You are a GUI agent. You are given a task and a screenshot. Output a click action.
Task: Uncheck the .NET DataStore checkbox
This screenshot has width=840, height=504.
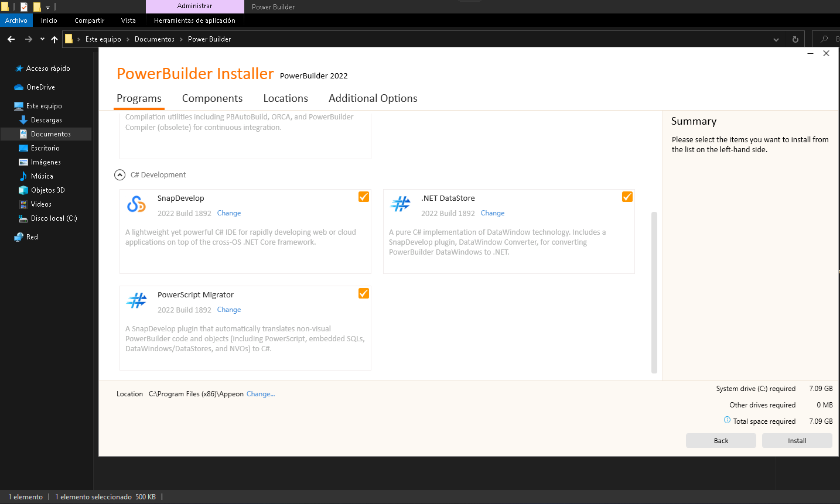point(627,197)
